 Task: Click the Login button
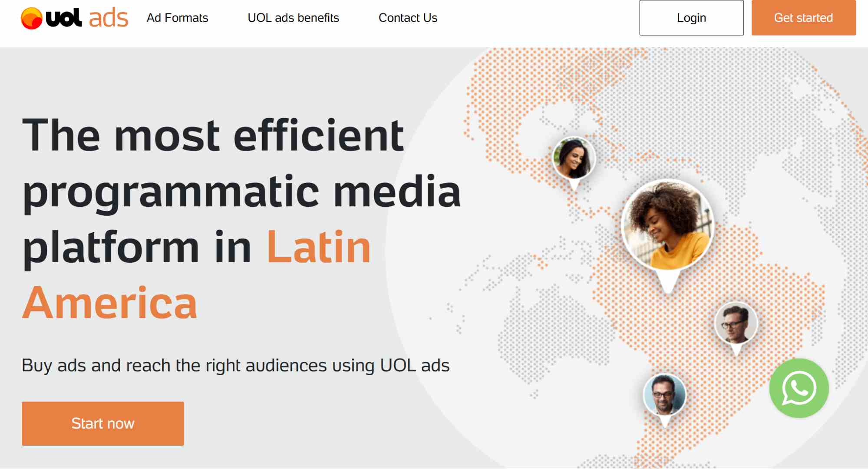691,18
